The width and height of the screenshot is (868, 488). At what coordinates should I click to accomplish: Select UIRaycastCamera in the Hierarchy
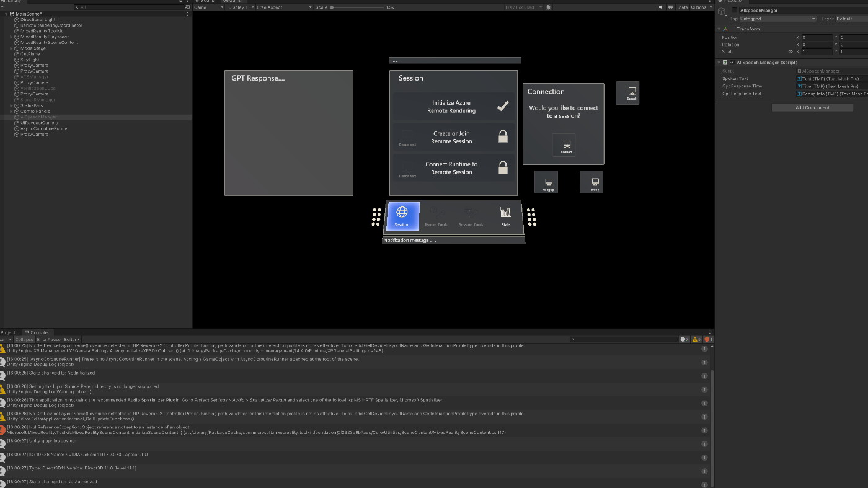tap(39, 123)
